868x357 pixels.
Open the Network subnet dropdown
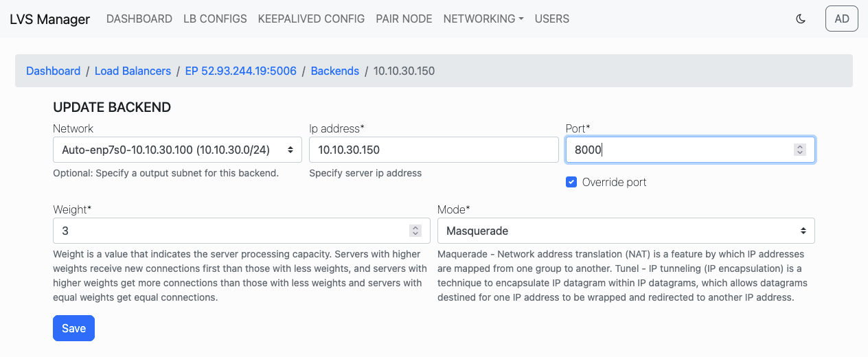pyautogui.click(x=177, y=150)
